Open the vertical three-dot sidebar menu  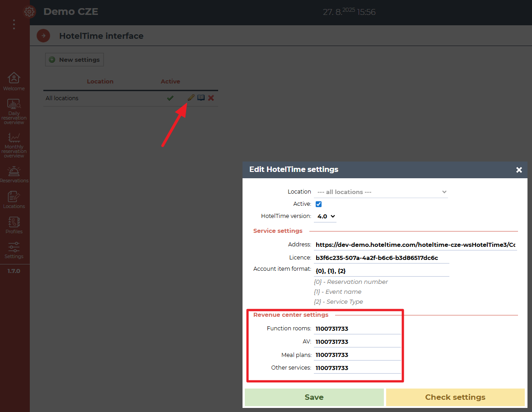point(14,24)
